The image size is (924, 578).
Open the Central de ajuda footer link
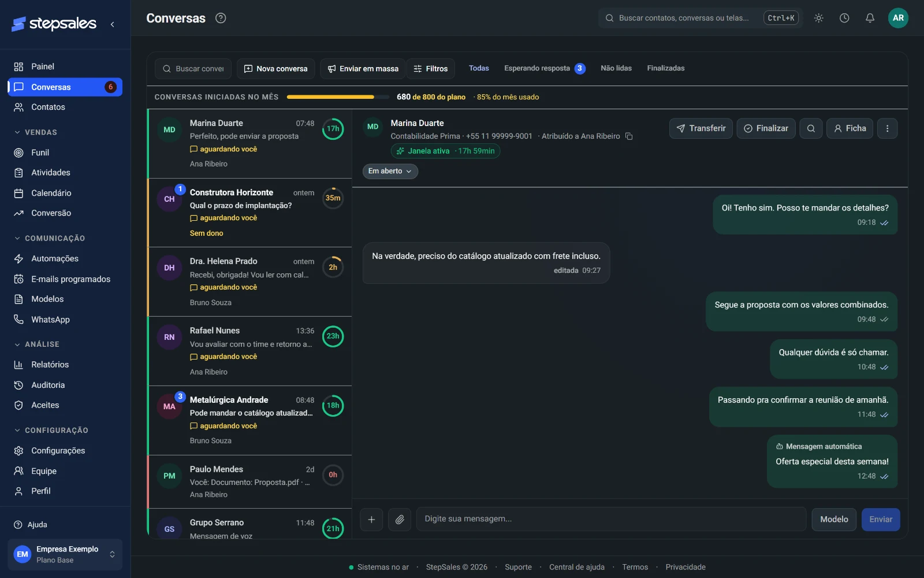577,567
